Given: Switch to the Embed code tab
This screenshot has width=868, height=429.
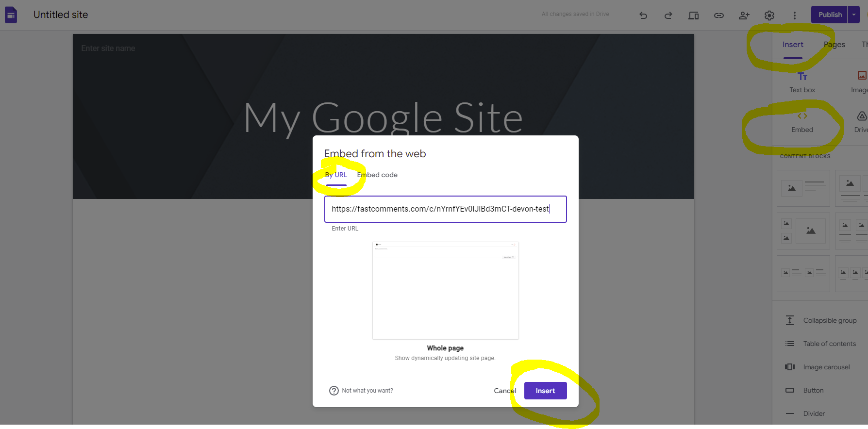Looking at the screenshot, I should [377, 175].
